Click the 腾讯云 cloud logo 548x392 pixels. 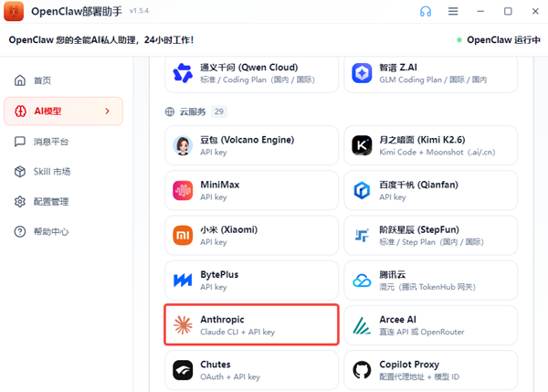(362, 281)
